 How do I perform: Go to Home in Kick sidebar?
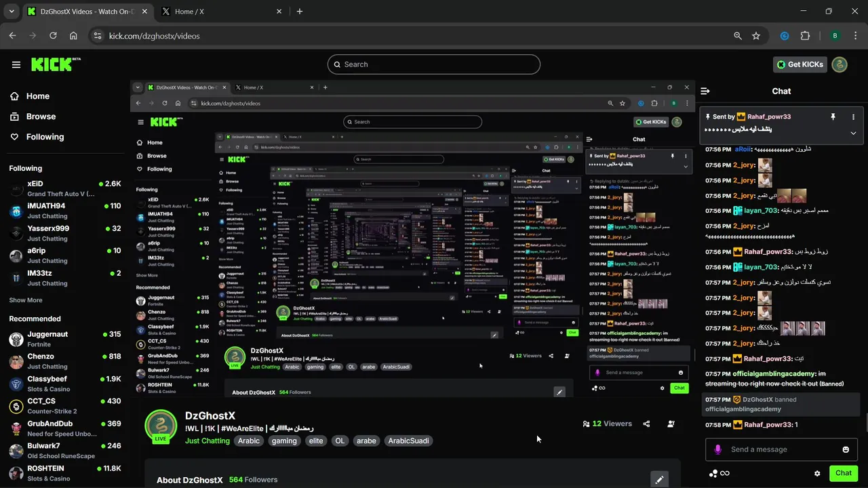coord(30,96)
